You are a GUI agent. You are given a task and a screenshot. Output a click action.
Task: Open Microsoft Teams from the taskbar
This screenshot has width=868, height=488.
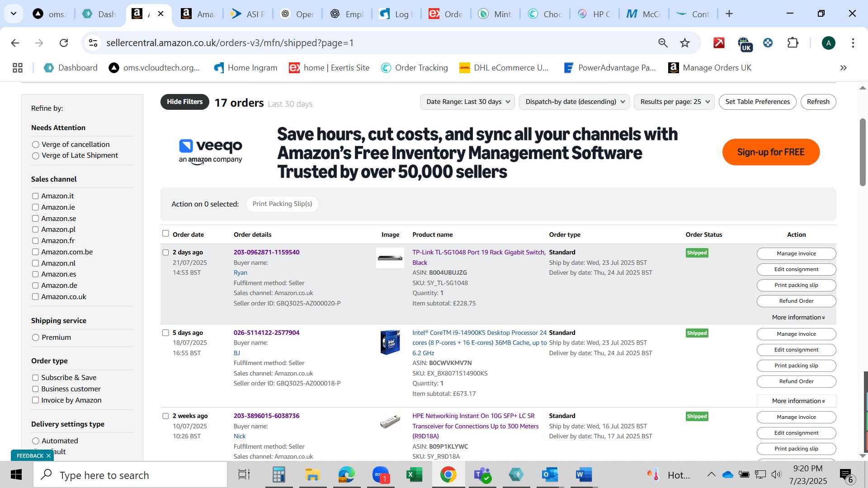[482, 475]
